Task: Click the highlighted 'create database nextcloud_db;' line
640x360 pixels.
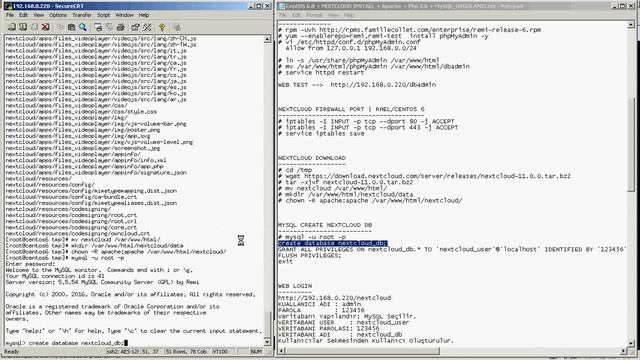Action: click(332, 243)
